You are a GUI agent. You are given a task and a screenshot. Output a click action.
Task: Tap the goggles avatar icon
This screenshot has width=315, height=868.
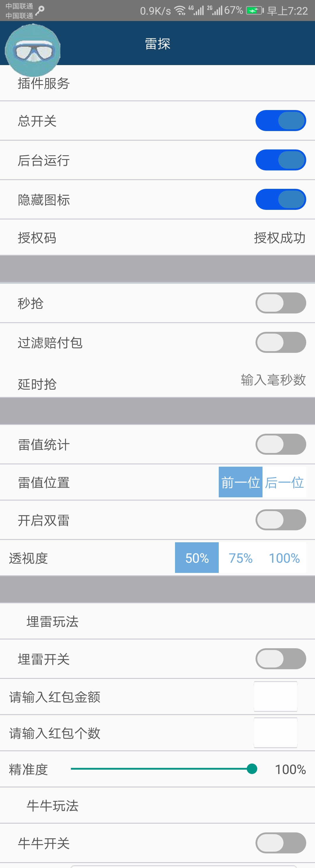tap(33, 50)
